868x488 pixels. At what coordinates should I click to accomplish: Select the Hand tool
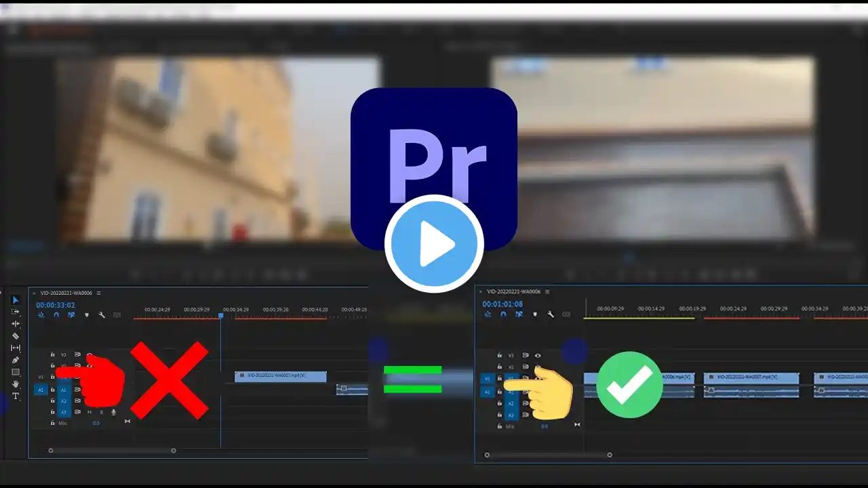tap(16, 384)
